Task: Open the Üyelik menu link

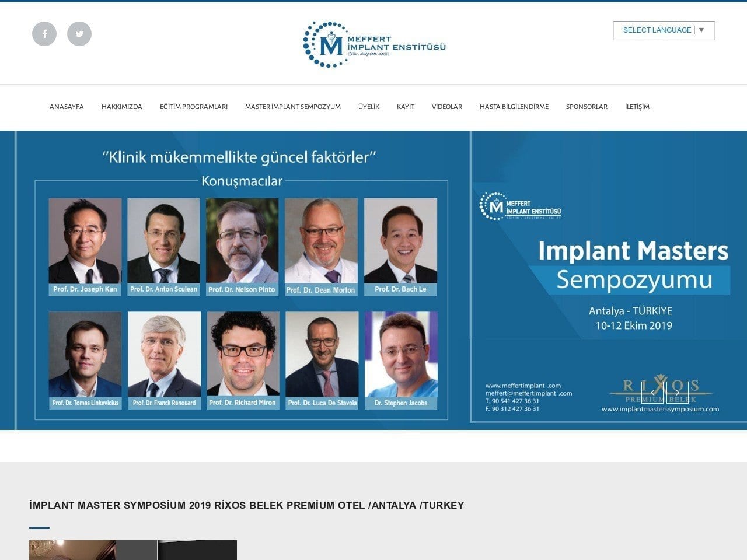Action: tap(369, 107)
